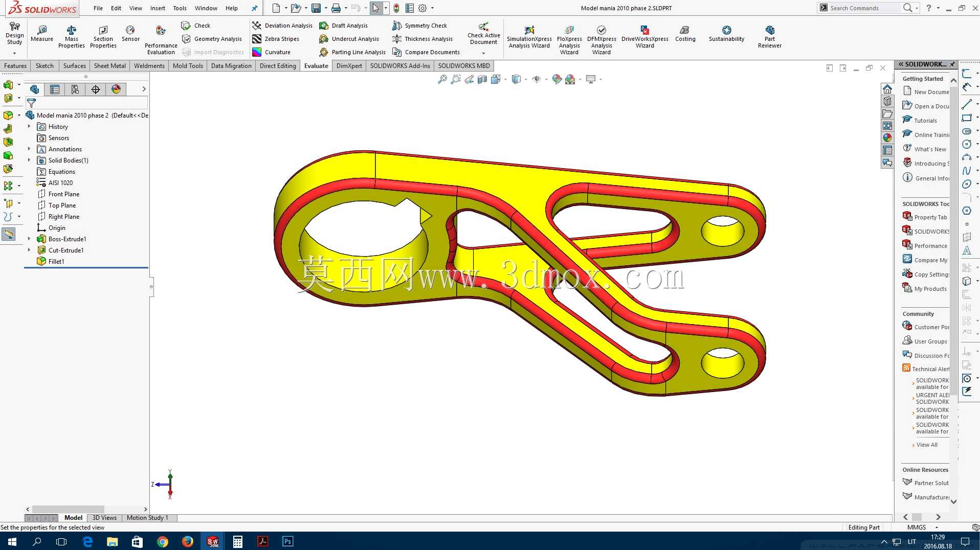The image size is (980, 550).
Task: Select the Front Plane
Action: tap(64, 194)
